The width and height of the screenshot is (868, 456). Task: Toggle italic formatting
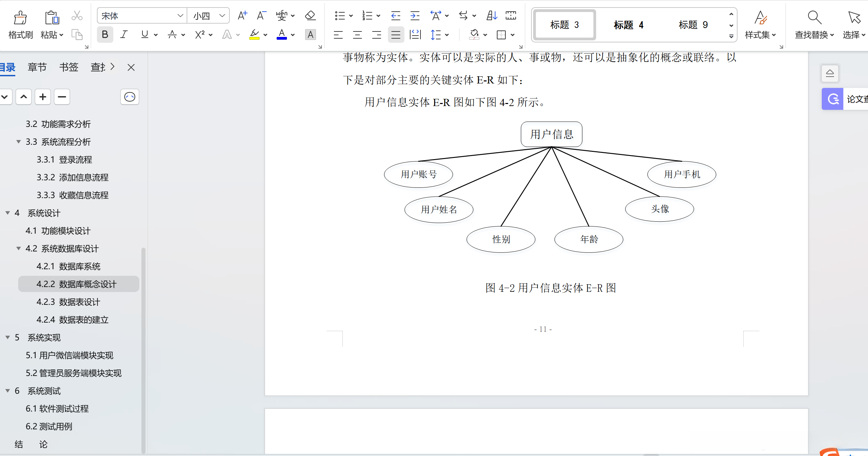tap(124, 34)
